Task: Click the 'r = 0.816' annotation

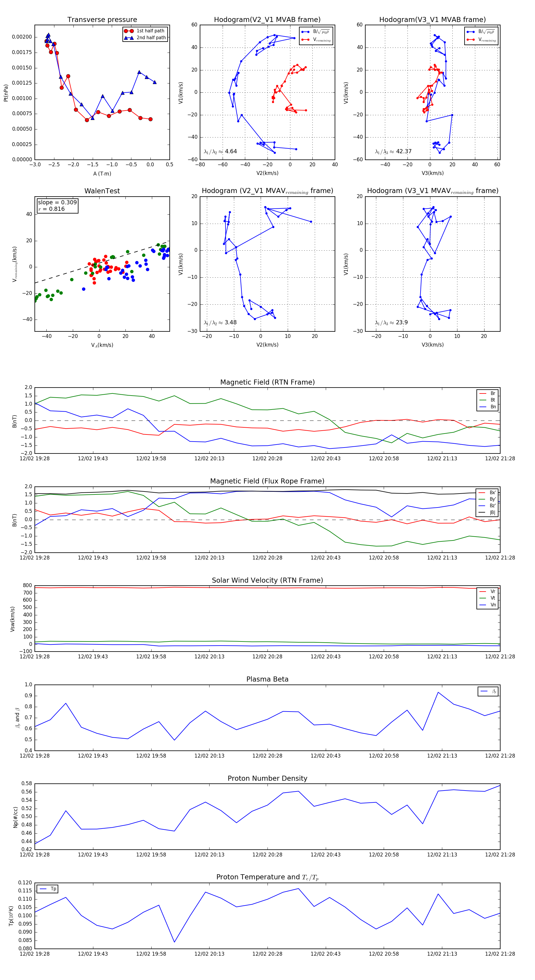Action: (51, 209)
